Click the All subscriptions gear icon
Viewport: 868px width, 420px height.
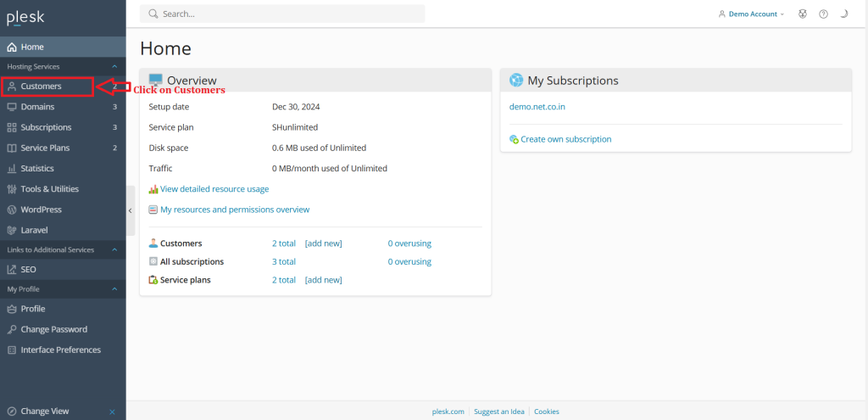tap(153, 261)
